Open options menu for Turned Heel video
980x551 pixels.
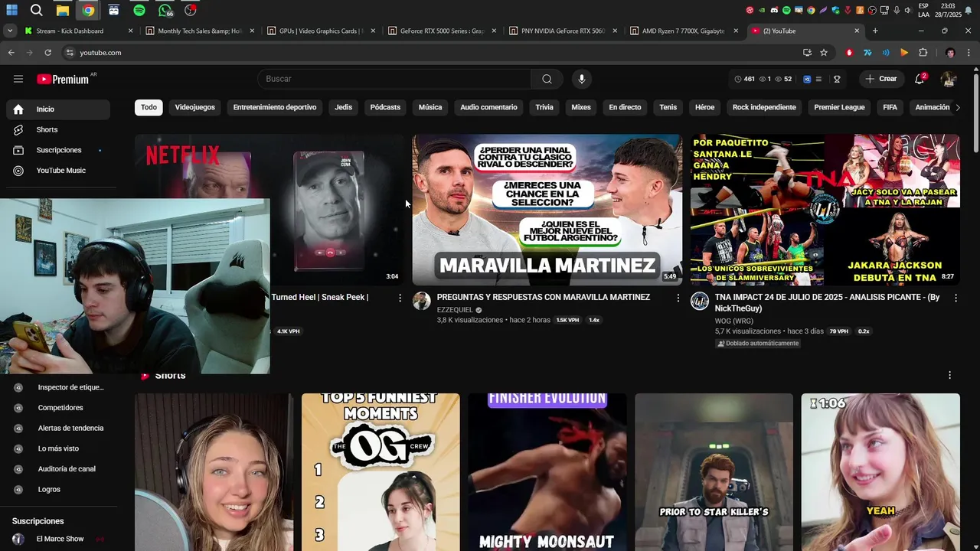tap(400, 298)
